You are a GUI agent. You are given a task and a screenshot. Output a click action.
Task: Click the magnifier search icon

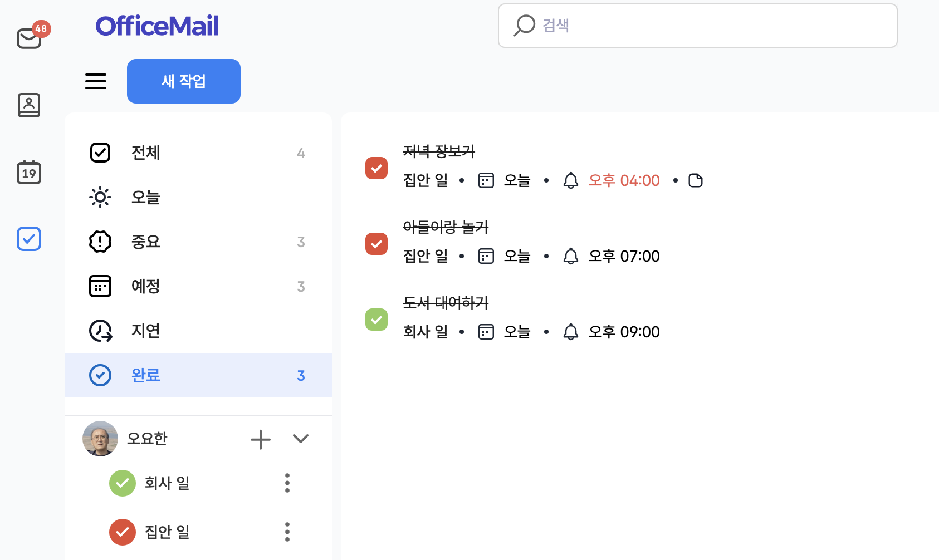coord(524,26)
